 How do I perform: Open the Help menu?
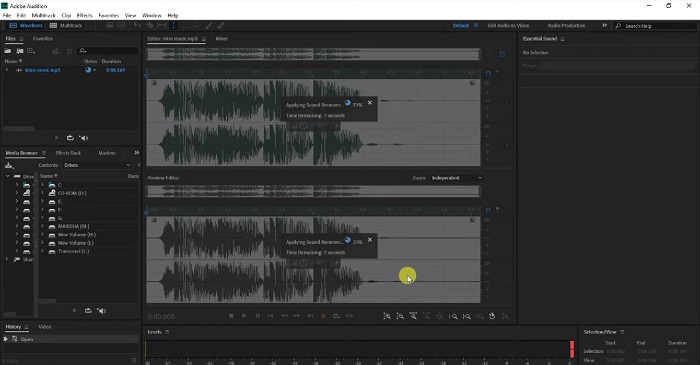tap(173, 15)
